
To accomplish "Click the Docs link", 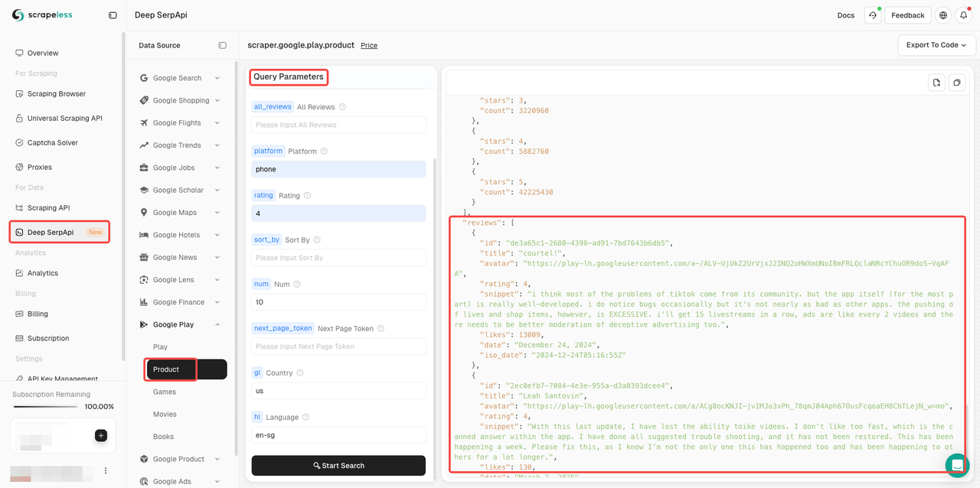I will pyautogui.click(x=846, y=15).
